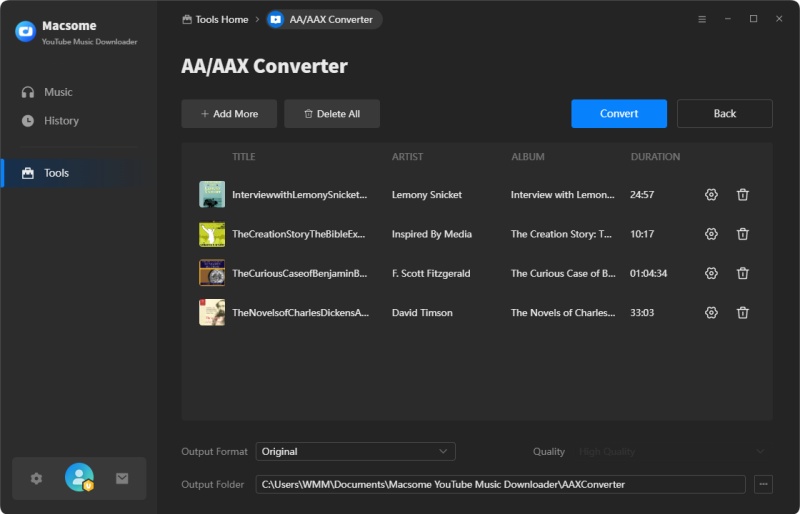Click duration 01:04:34
Screen dimensions: 800x514
point(648,273)
